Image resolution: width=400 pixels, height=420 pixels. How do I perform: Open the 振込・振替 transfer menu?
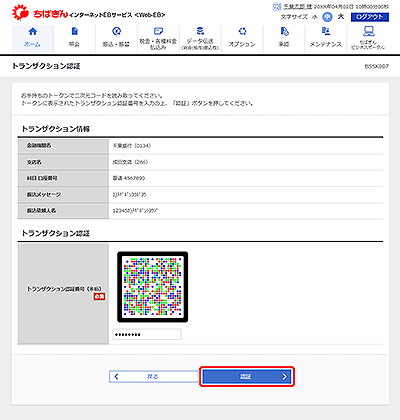pos(116,39)
